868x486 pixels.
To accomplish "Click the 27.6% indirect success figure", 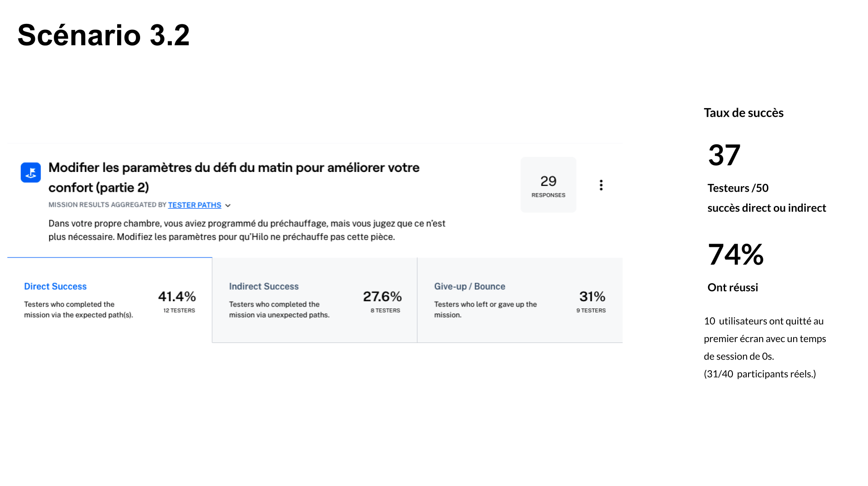I will pyautogui.click(x=382, y=297).
